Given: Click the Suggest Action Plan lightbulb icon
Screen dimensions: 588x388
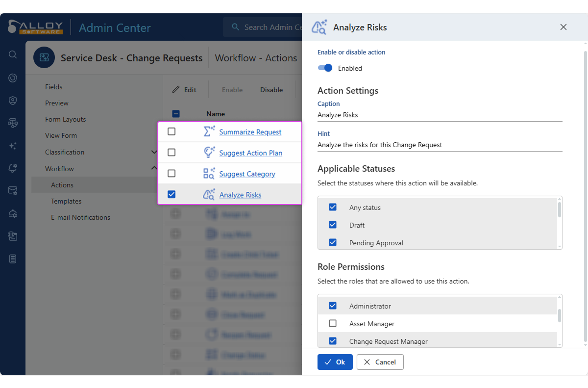Looking at the screenshot, I should [209, 153].
